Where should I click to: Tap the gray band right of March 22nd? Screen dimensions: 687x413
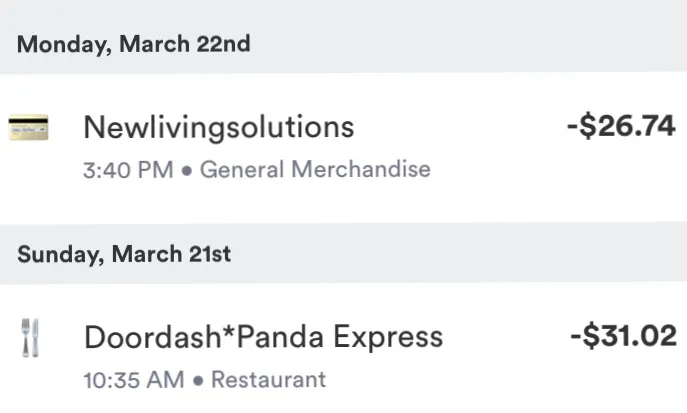[469, 44]
